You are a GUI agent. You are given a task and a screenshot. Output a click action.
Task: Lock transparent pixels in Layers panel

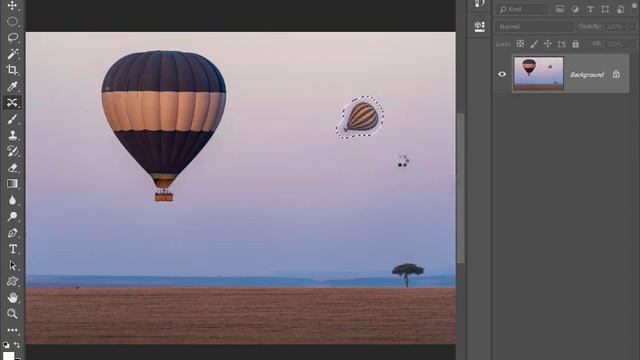click(x=520, y=44)
